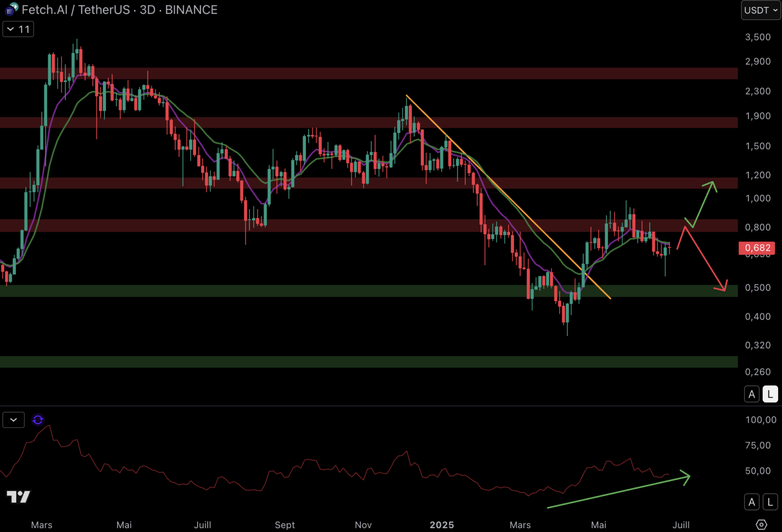Click the Fetch.AI coin logo icon
The width and height of the screenshot is (782, 532).
(11, 9)
